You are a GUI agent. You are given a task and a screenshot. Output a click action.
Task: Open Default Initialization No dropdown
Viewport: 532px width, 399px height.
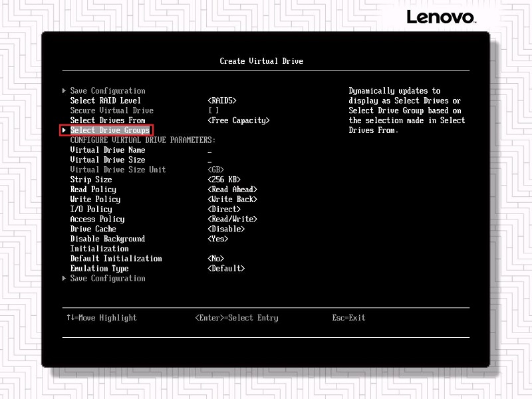(x=215, y=259)
